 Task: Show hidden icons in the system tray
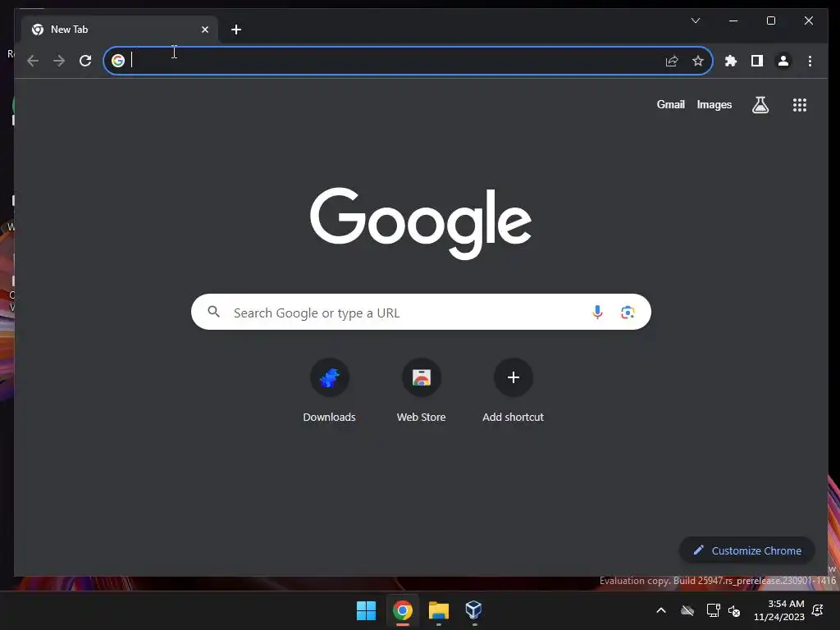pyautogui.click(x=661, y=610)
